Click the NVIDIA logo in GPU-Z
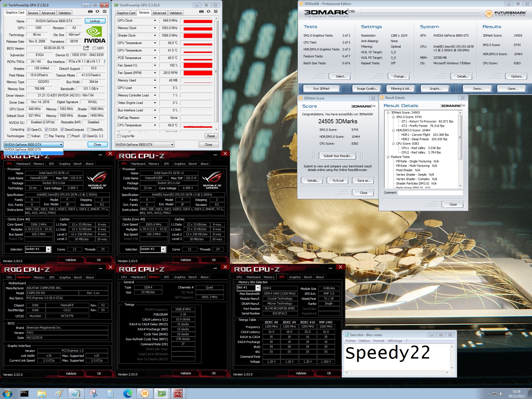The image size is (532, 399). point(95,35)
